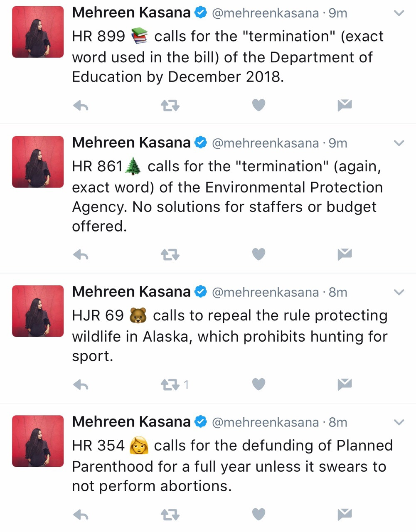This screenshot has width=416, height=532.
Task: Retweet the HR 861 EPA tweet
Action: point(170,254)
